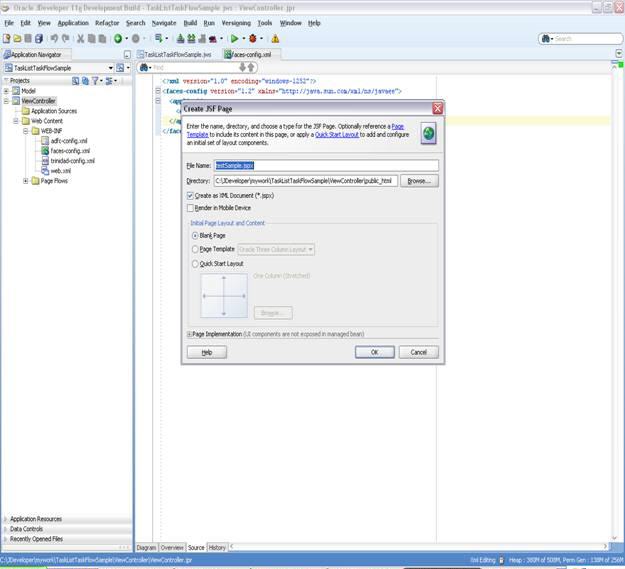Collapse the ViewController project node

pos(6,101)
